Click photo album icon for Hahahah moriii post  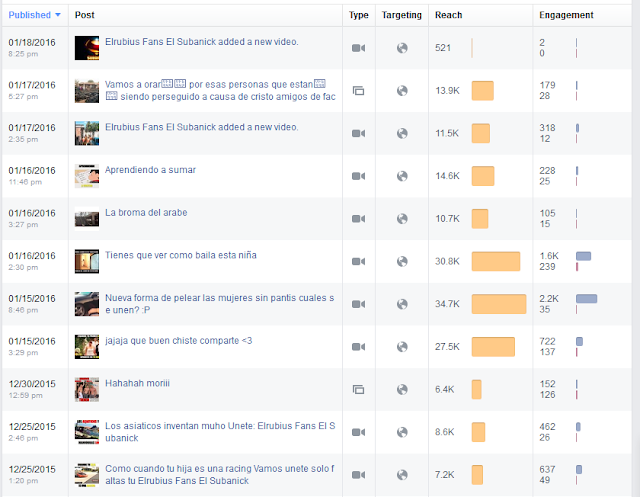coord(358,389)
